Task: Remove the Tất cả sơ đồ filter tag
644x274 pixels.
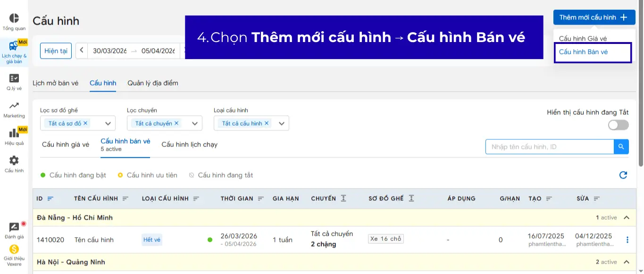Action: [86, 123]
